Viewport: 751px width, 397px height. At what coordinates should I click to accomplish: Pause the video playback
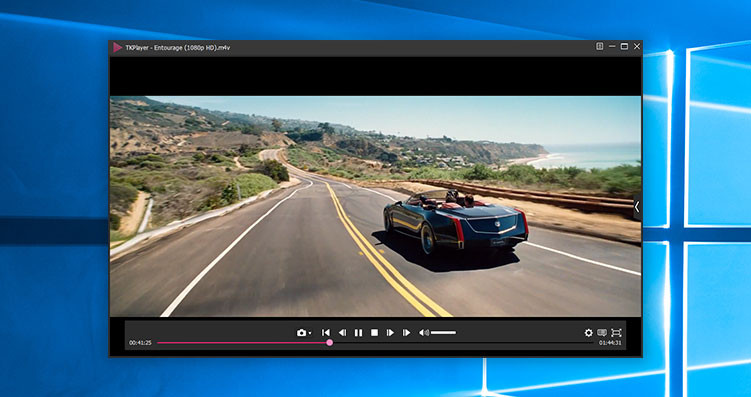[x=358, y=332]
